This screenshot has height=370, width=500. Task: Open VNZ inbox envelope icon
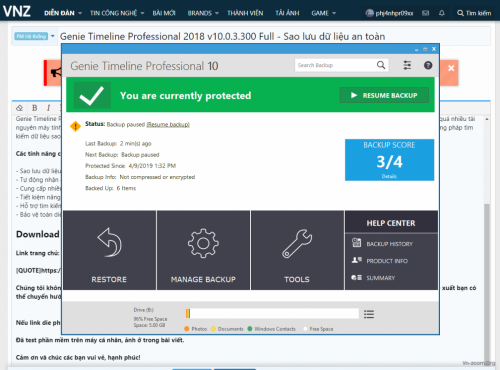(x=425, y=13)
